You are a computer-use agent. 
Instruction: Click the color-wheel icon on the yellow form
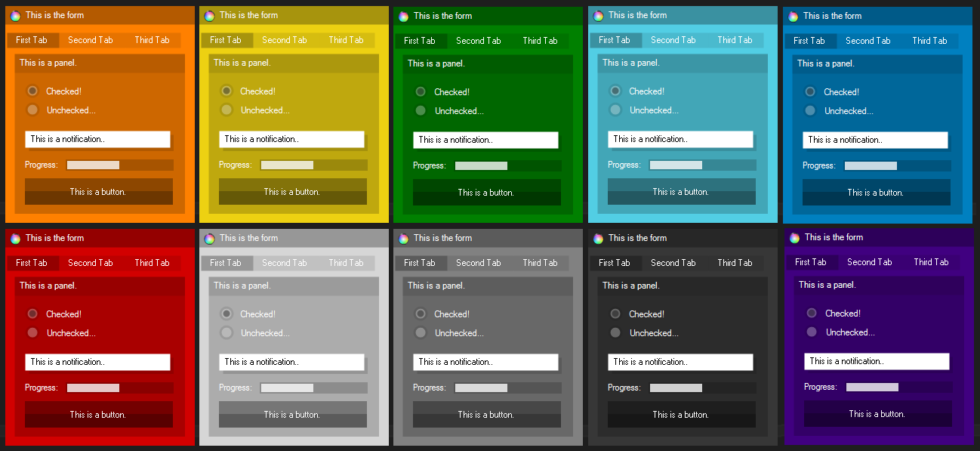209,15
